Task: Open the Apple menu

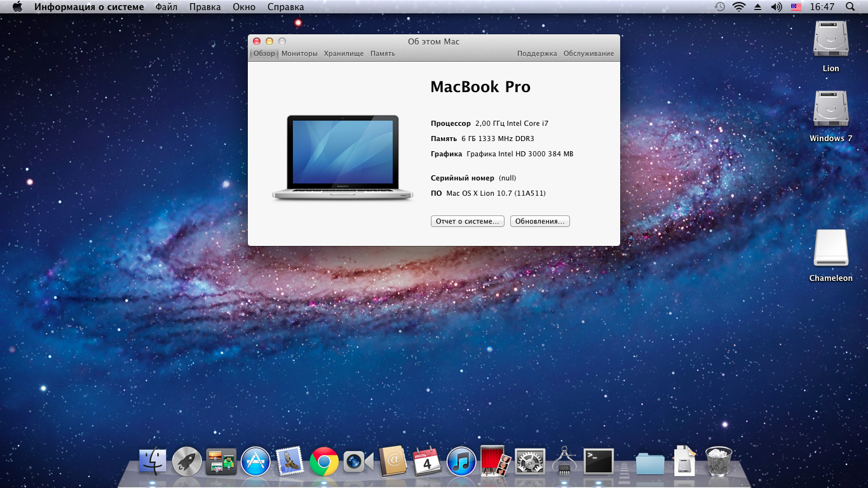Action: (x=17, y=7)
